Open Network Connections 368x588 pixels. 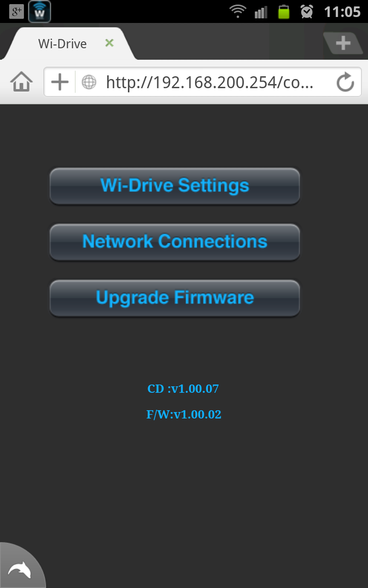tap(175, 242)
